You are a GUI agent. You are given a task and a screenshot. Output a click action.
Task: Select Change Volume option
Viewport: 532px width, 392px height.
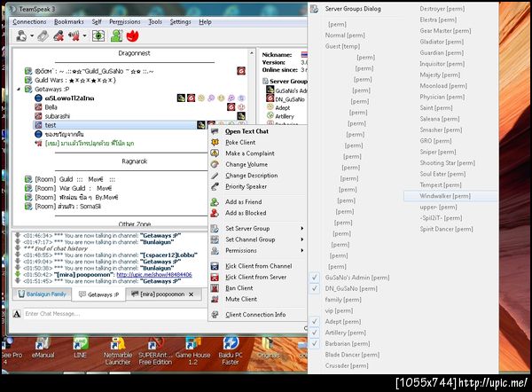[257, 164]
